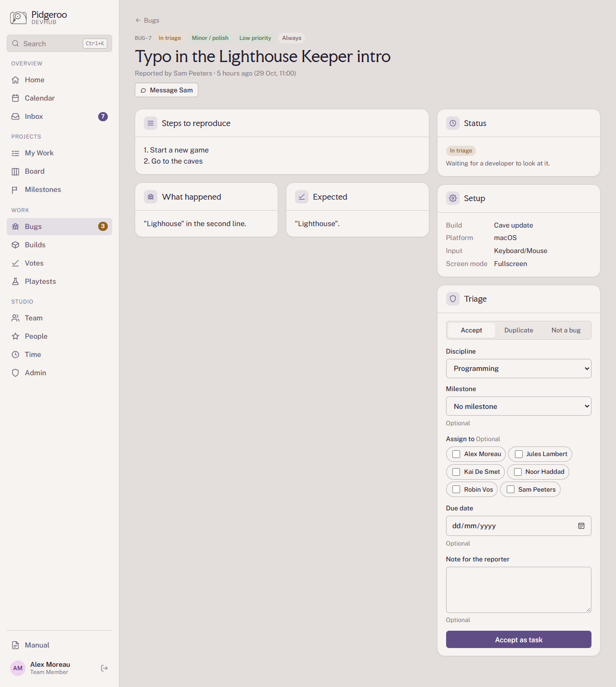Assign the bug to Kai De Smet
The image size is (616, 687).
pos(456,472)
